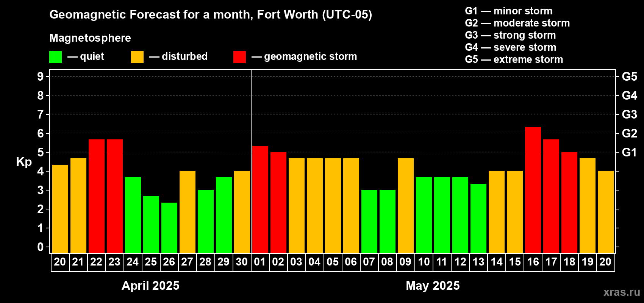Select the red bar for May 18

click(569, 203)
